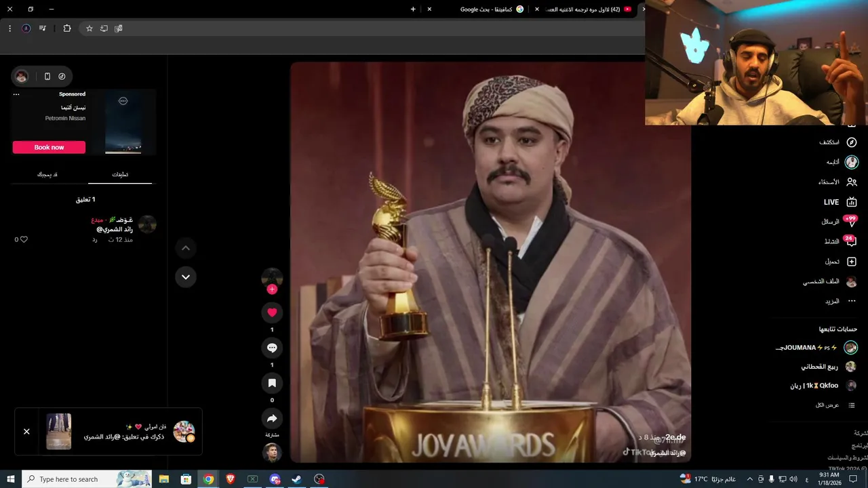Click the taskbar search box
Viewport: 868px width, 488px height.
point(87,479)
